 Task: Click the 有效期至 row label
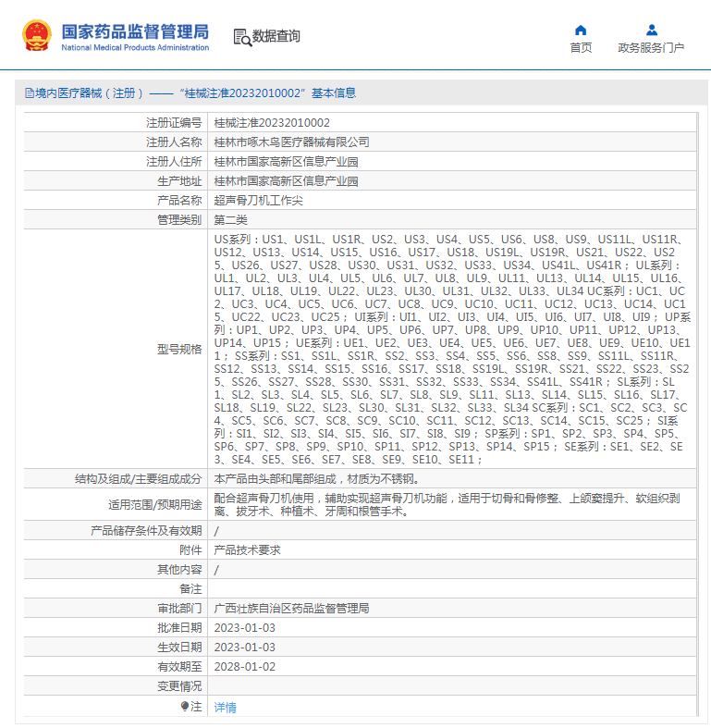tap(179, 667)
